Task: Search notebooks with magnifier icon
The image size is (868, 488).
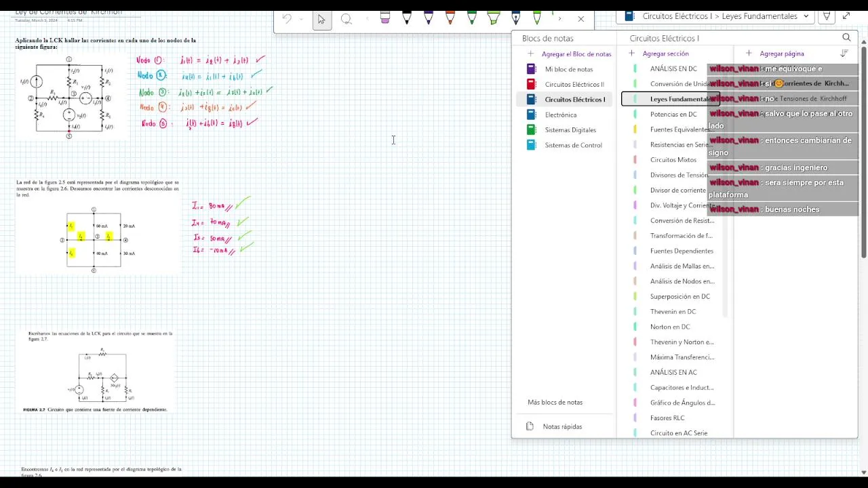Action: pyautogui.click(x=846, y=38)
